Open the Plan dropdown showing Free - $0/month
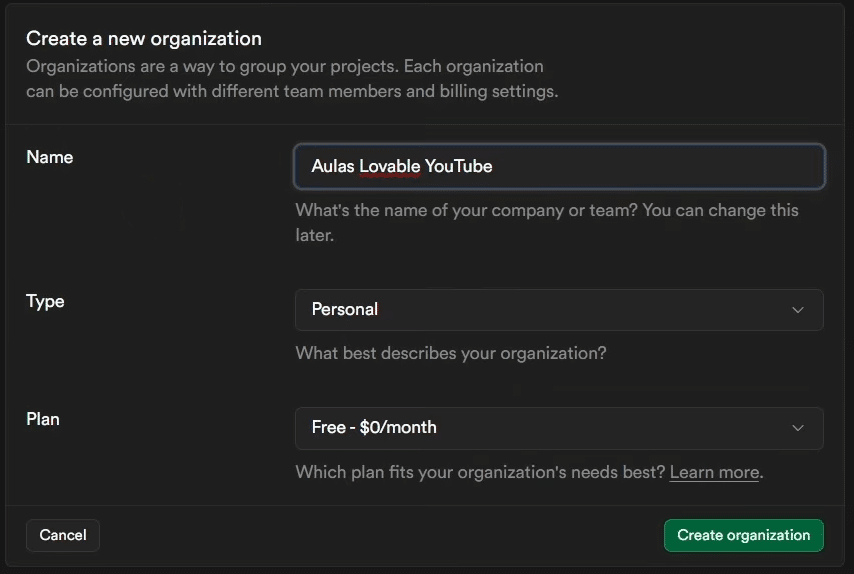This screenshot has width=854, height=574. click(x=559, y=428)
